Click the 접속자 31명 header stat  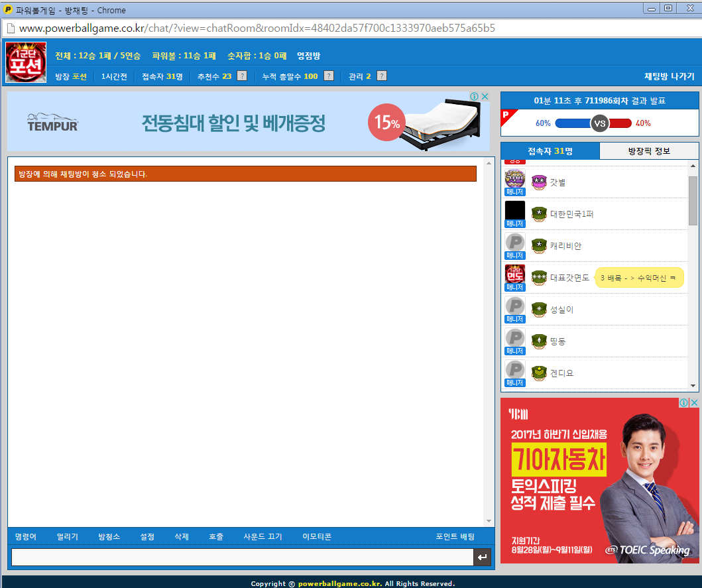click(x=162, y=76)
